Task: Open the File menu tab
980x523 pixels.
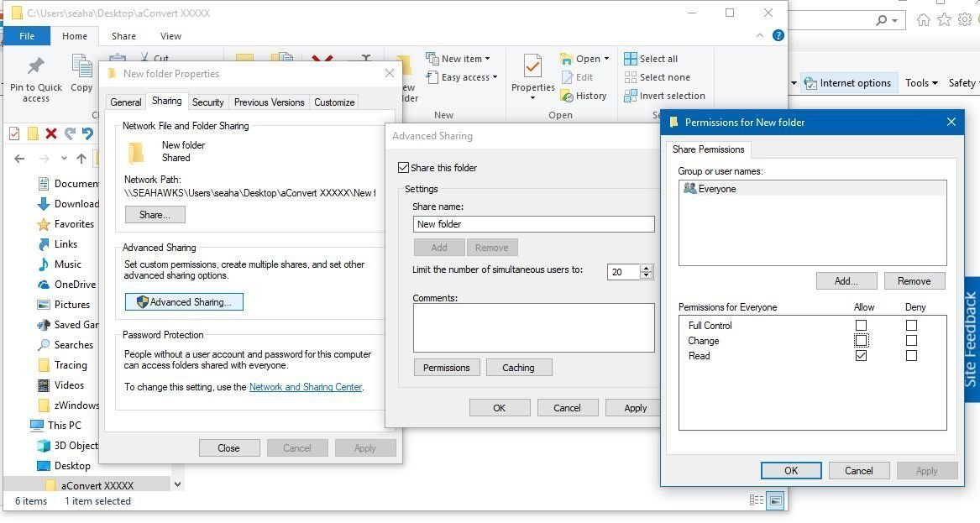Action: click(x=27, y=36)
